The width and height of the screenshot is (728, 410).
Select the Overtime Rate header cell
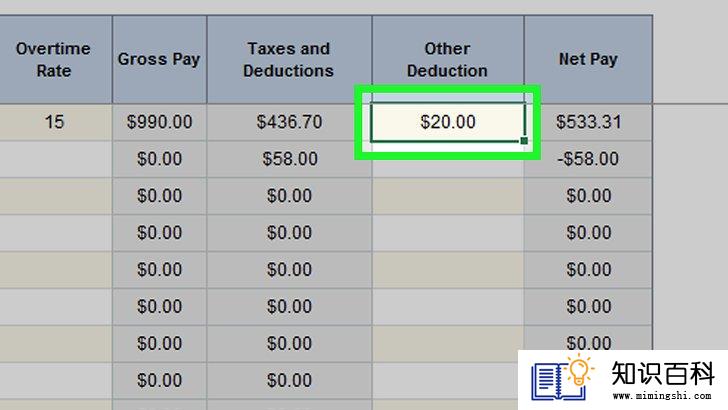coord(54,59)
